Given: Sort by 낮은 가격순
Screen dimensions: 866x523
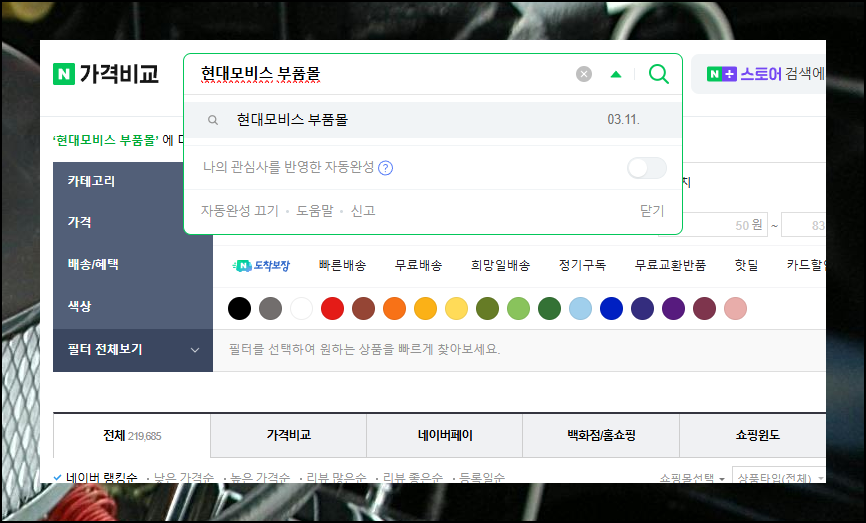Looking at the screenshot, I should click(x=183, y=478).
